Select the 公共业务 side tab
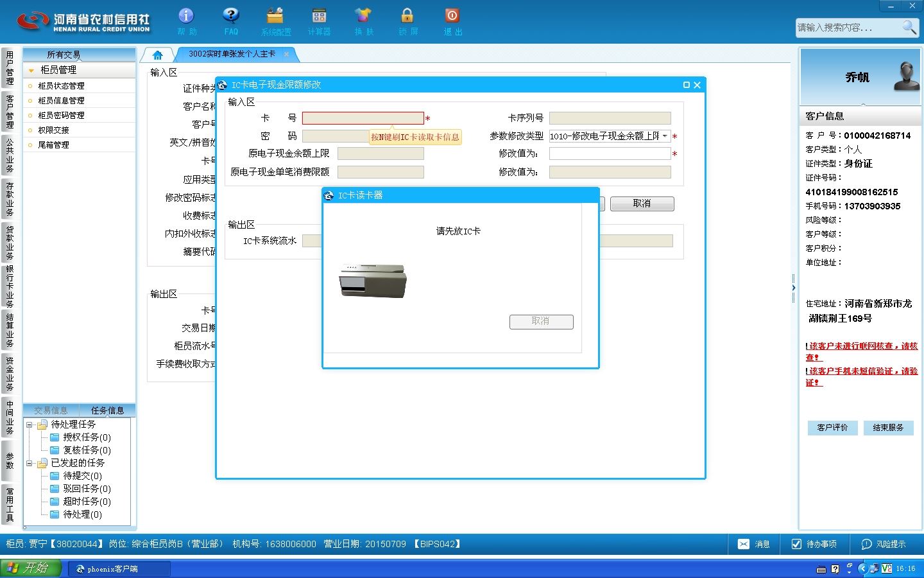This screenshot has height=578, width=924. click(10, 155)
